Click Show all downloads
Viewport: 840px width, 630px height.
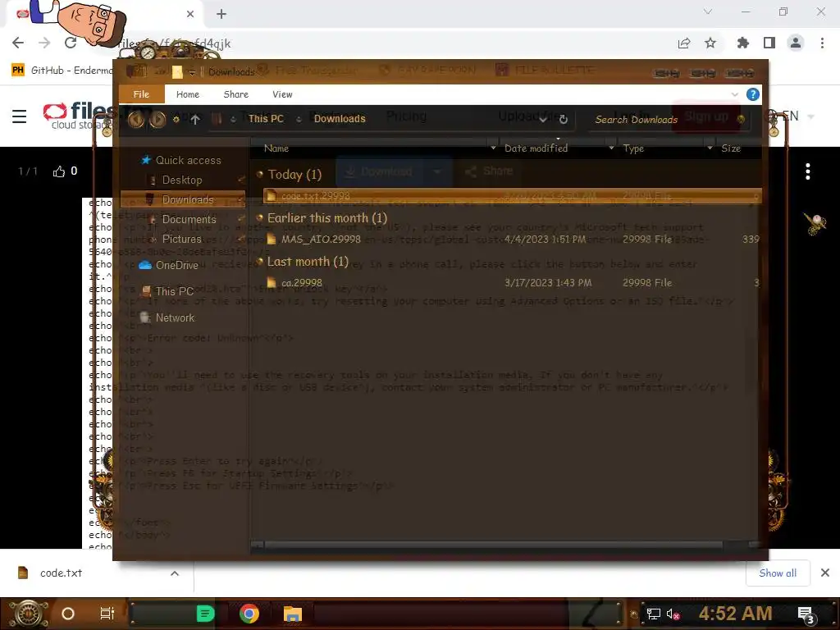click(778, 573)
